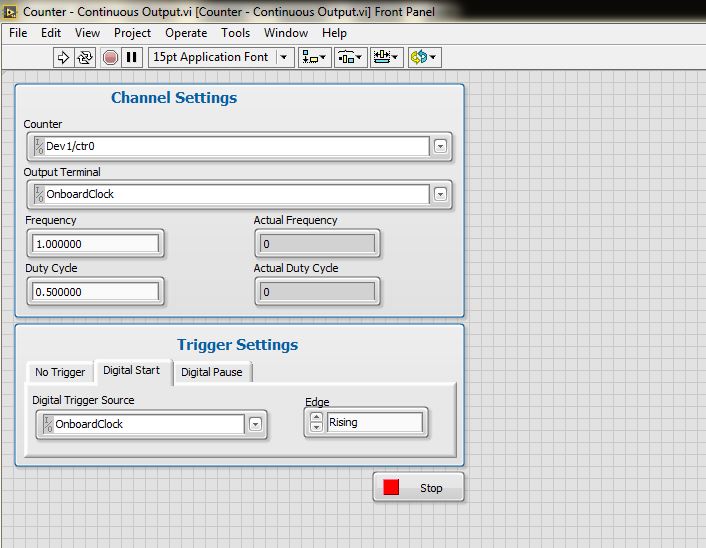Click the Frequency input field
This screenshot has height=548, width=706.
click(x=95, y=243)
